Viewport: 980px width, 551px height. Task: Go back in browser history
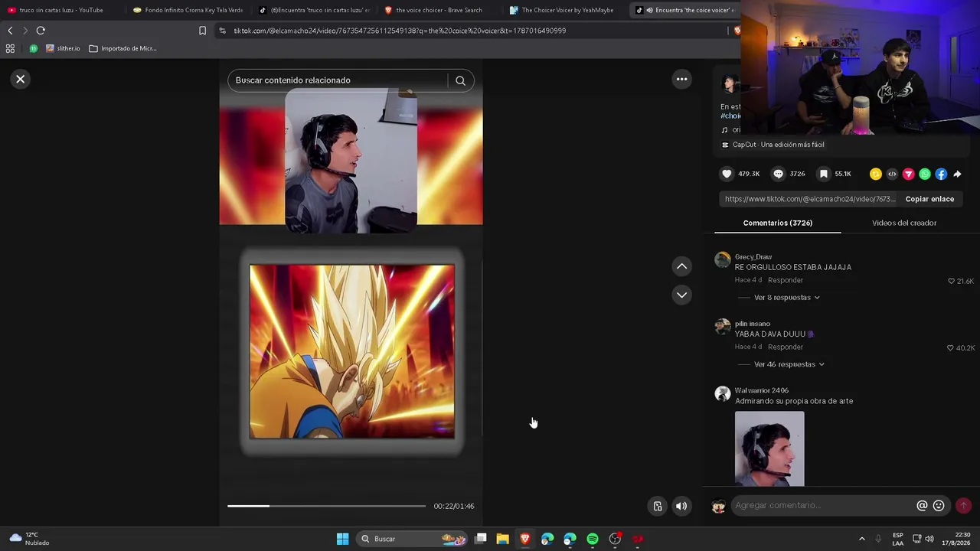10,31
